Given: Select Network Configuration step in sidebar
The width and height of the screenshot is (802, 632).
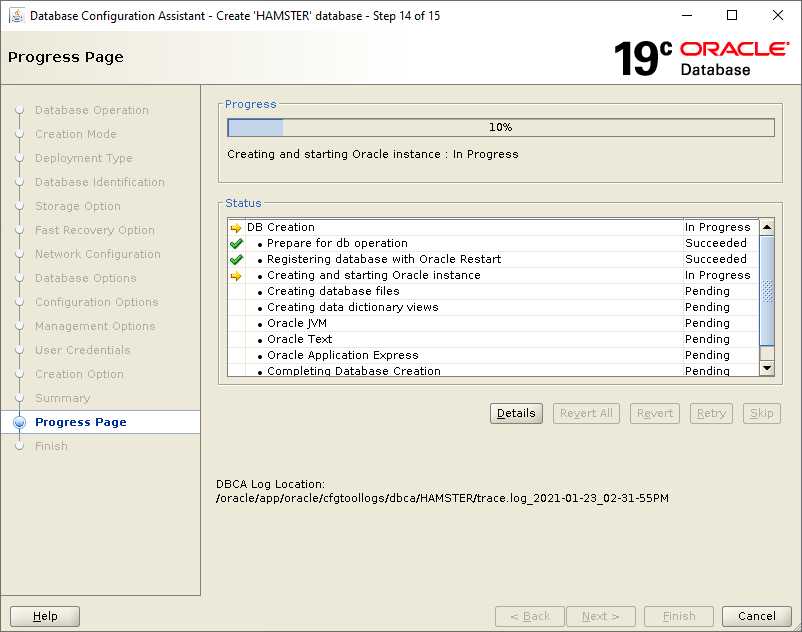Looking at the screenshot, I should coord(98,254).
